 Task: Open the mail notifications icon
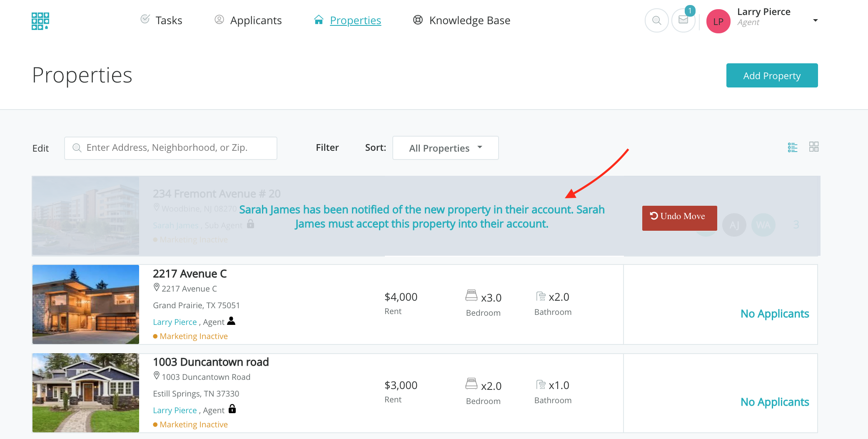(x=683, y=20)
